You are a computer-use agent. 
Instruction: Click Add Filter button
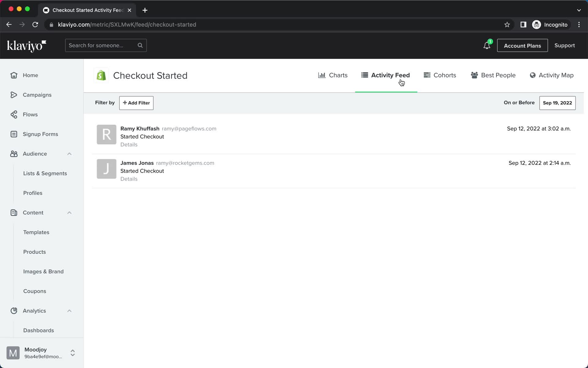tap(136, 103)
